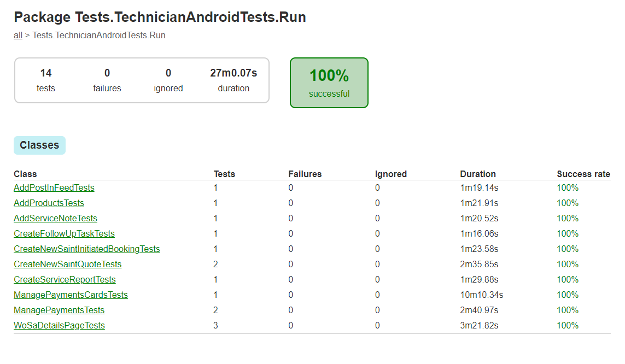Click duration value '2m35.85s'

coord(479,265)
